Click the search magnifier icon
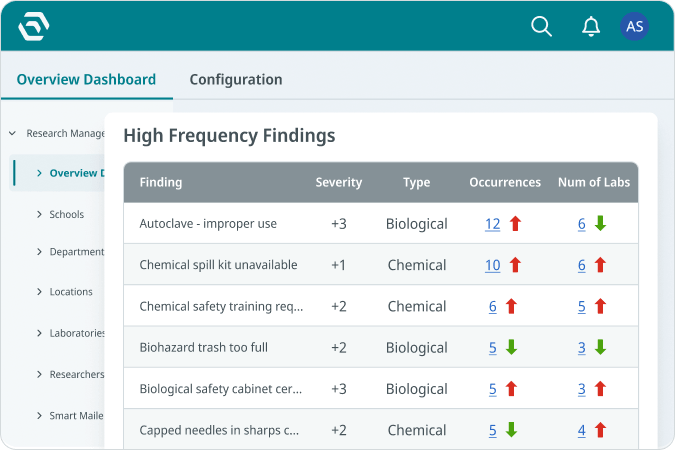The image size is (675, 450). [541, 27]
